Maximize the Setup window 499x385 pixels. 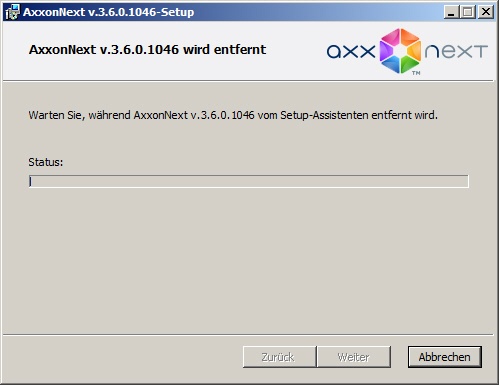click(468, 12)
